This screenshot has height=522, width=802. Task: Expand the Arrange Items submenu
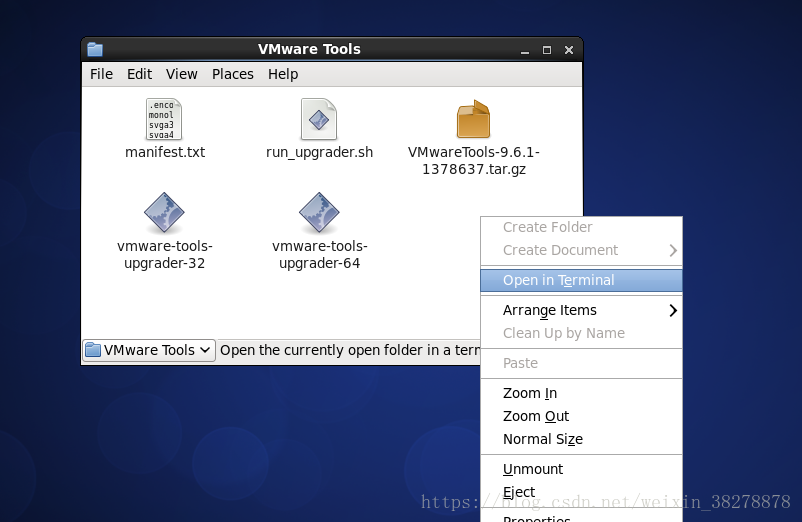[x=582, y=310]
